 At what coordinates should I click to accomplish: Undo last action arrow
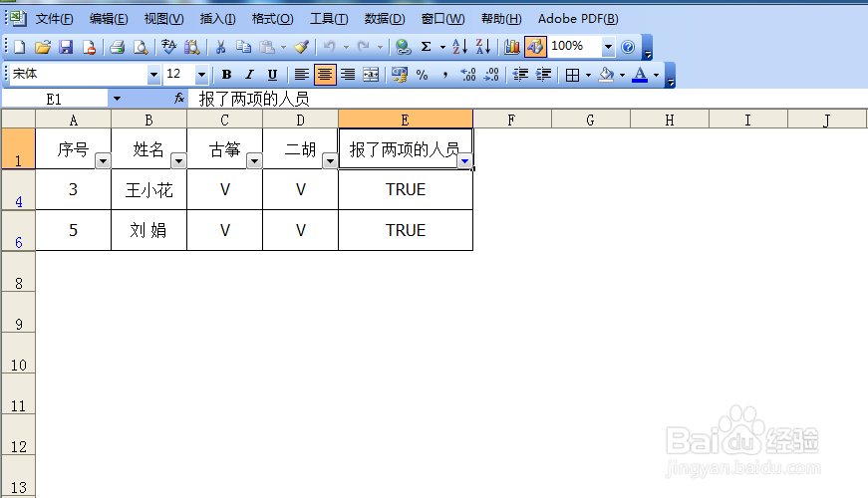(330, 47)
